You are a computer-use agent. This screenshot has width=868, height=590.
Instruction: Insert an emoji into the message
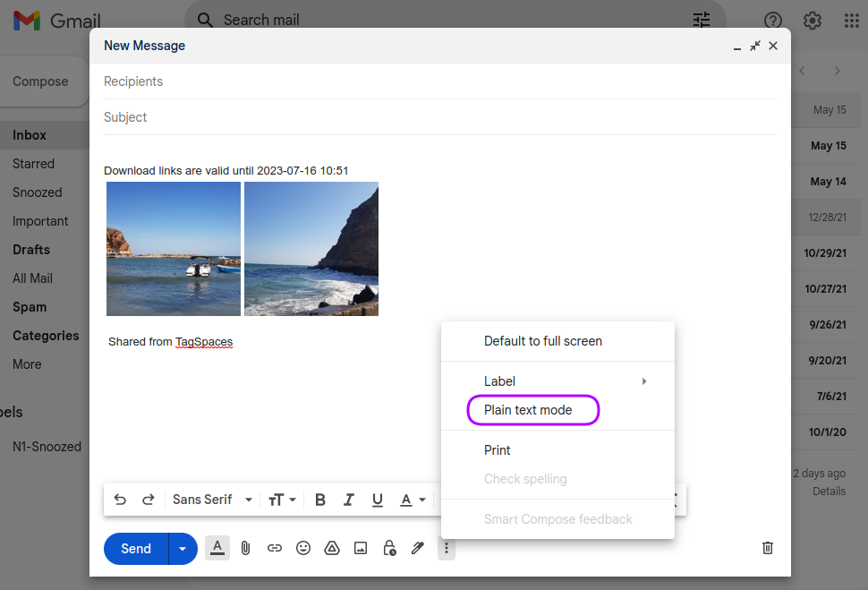(302, 548)
